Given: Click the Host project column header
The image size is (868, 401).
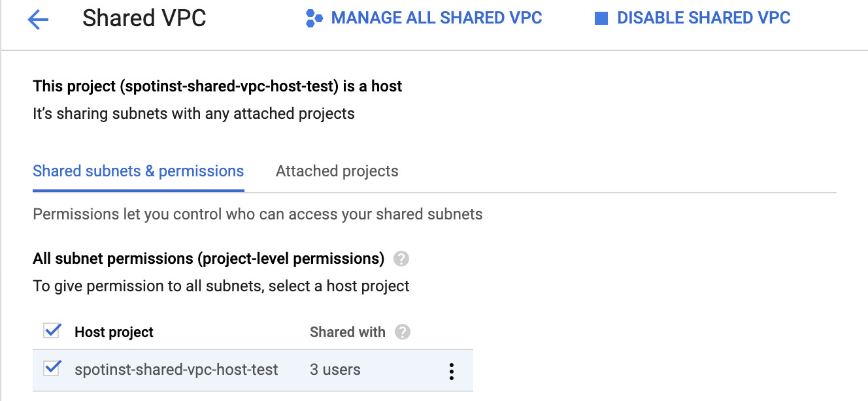Looking at the screenshot, I should pyautogui.click(x=114, y=332).
